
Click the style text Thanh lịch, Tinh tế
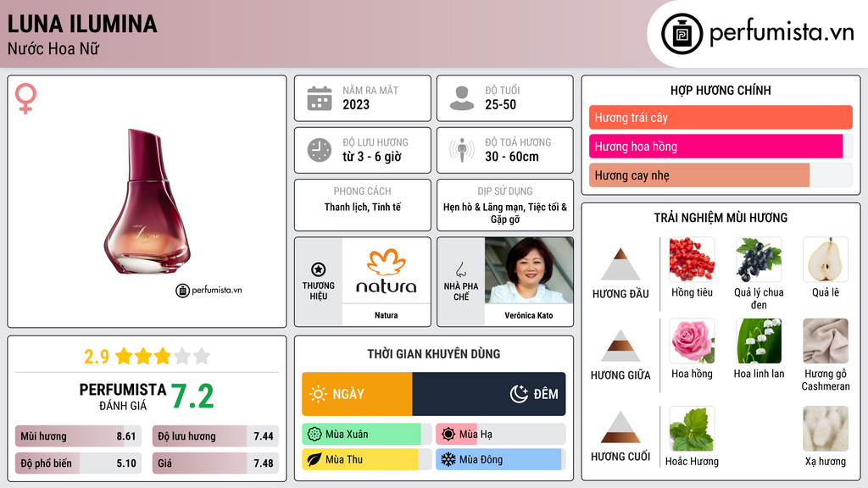363,207
